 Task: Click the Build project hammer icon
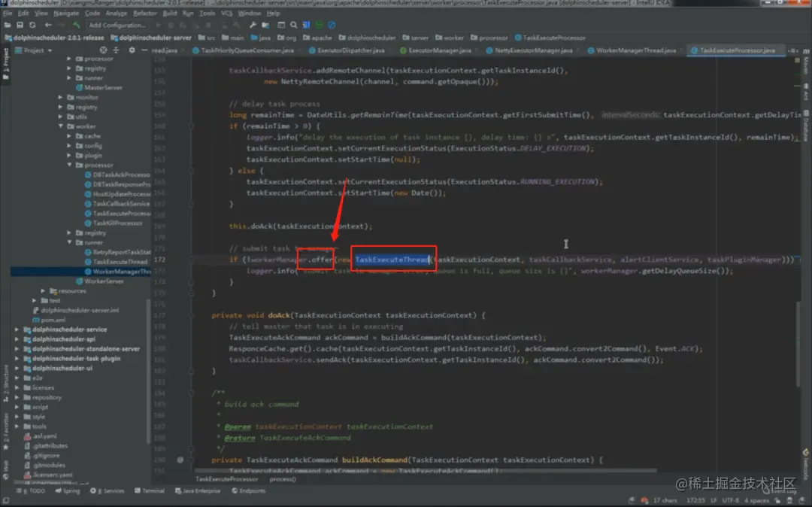tap(76, 25)
